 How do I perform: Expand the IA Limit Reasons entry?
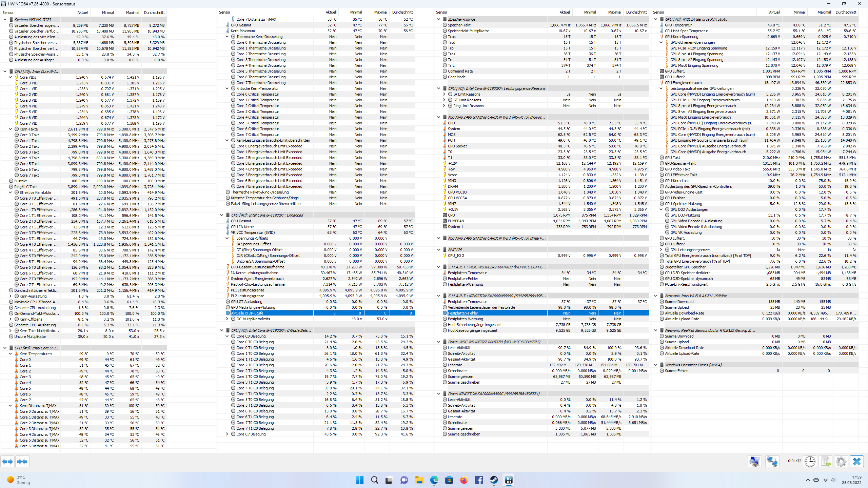(x=444, y=94)
